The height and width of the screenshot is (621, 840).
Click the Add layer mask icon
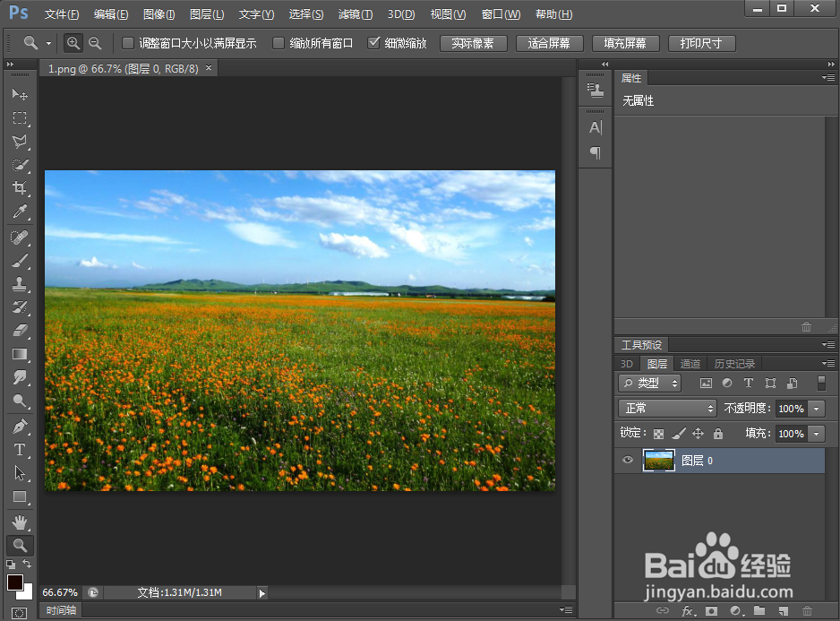click(x=711, y=611)
